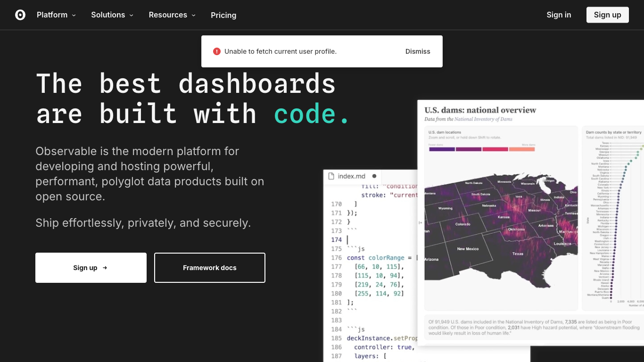Click the dam summary paragraph below the map
The height and width of the screenshot is (362, 644).
tap(534, 327)
